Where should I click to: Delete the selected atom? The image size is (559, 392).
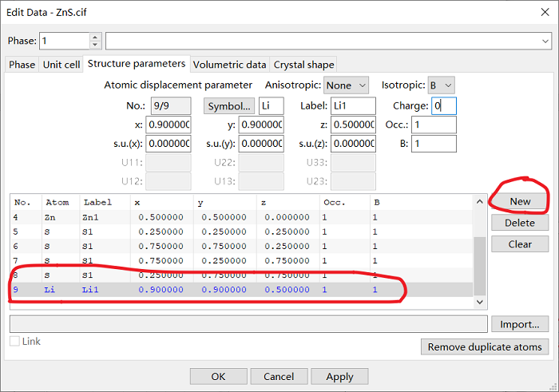coord(520,223)
